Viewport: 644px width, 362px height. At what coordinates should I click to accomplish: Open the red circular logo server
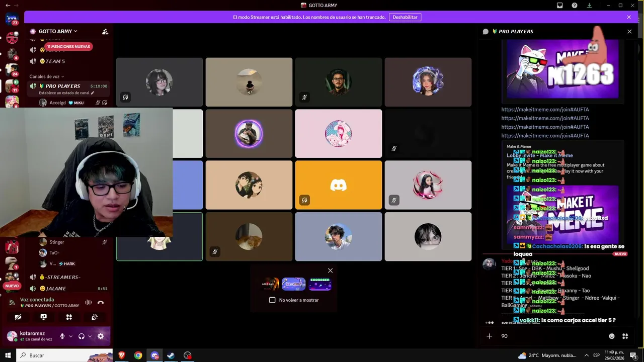[12, 38]
